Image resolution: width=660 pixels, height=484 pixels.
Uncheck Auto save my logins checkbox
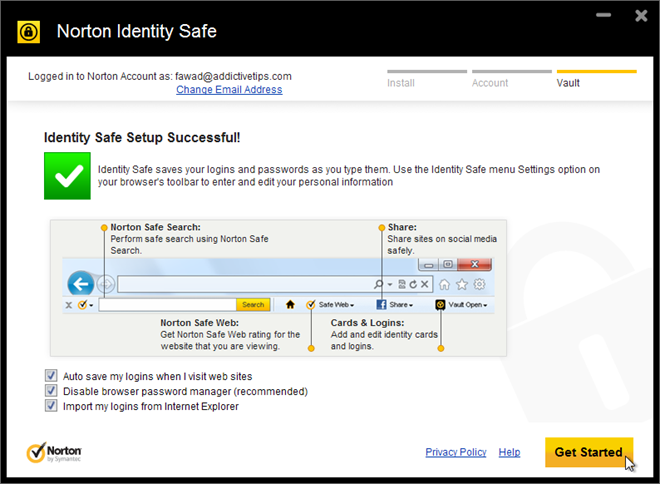tap(51, 375)
